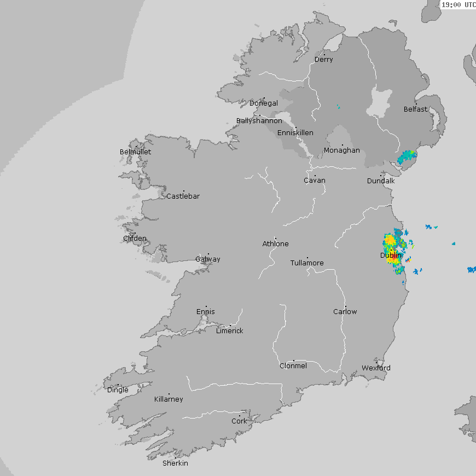Click the Limerick city label

229,330
